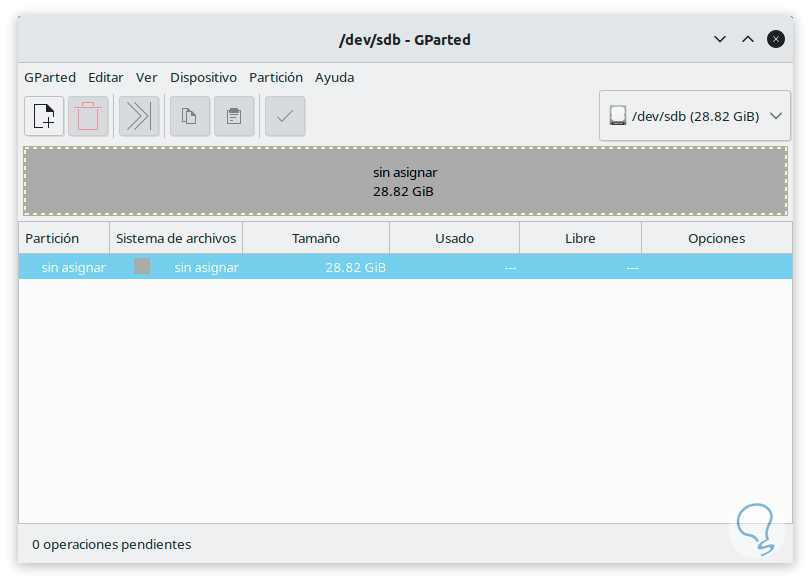Click the Delete partition trash icon
This screenshot has width=811, height=583.
(x=88, y=116)
